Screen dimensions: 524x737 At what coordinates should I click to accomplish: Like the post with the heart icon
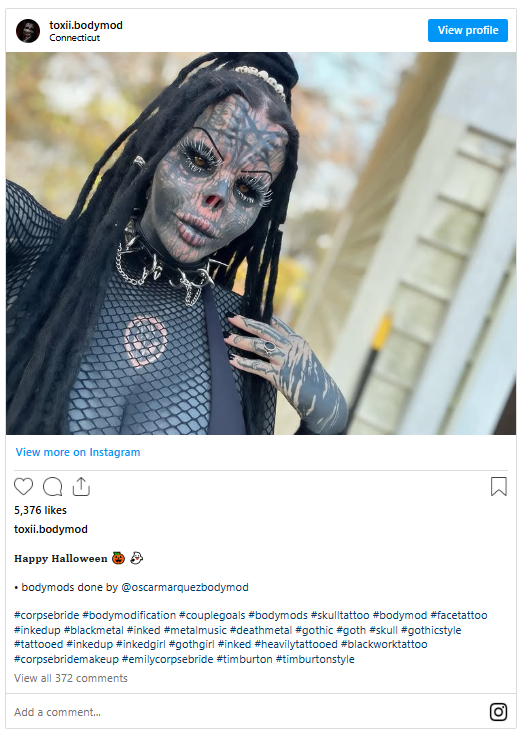(x=23, y=486)
